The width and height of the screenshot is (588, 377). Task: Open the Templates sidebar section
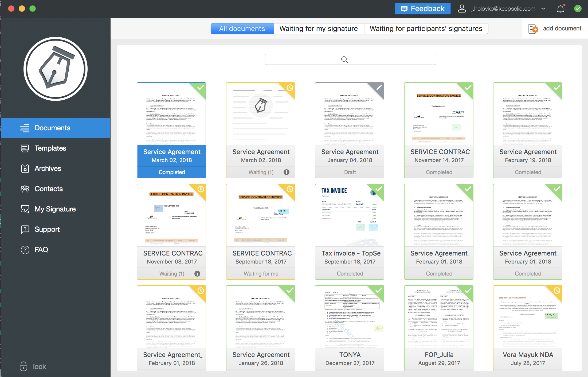(x=50, y=148)
